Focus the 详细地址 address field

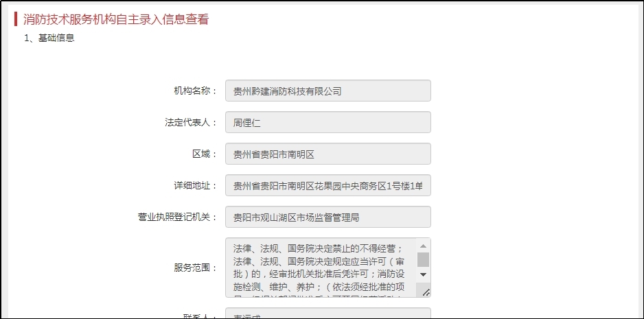(x=327, y=185)
